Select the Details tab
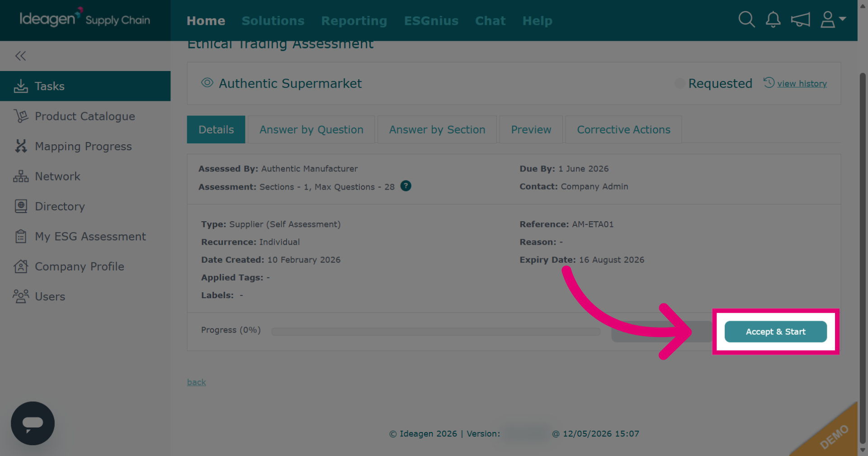Image resolution: width=868 pixels, height=456 pixels. (216, 129)
